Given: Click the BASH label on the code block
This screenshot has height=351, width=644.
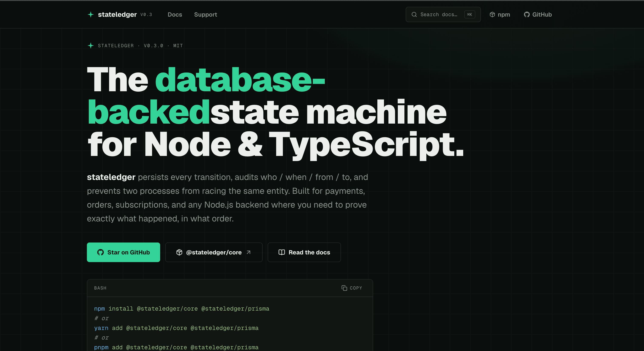Looking at the screenshot, I should point(100,288).
